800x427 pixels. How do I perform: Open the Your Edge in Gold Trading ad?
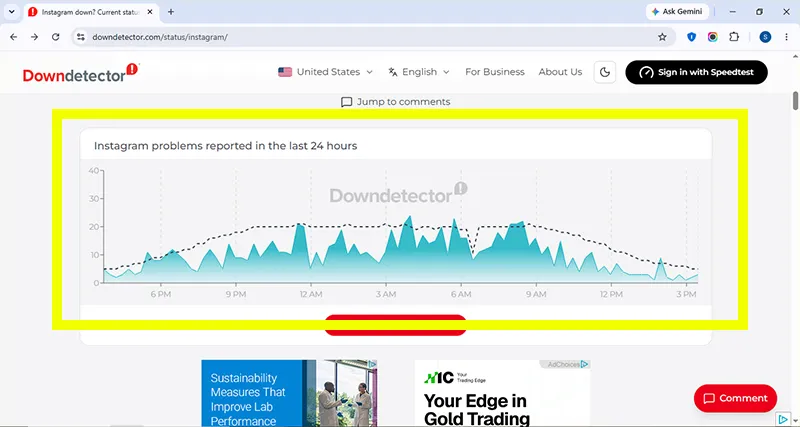(503, 393)
